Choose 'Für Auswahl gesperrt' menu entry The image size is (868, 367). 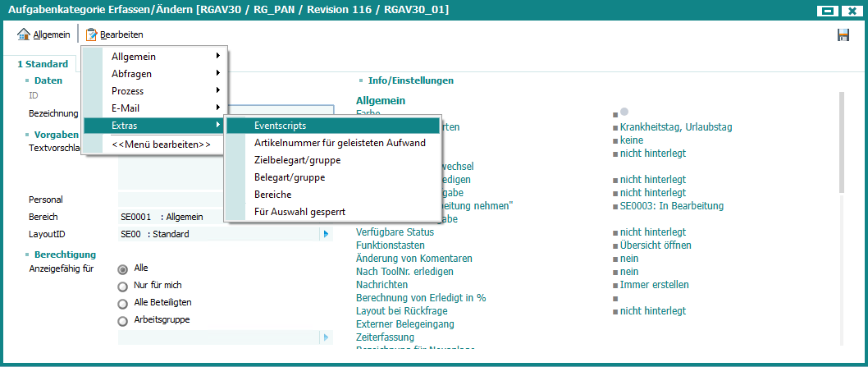pyautogui.click(x=299, y=212)
